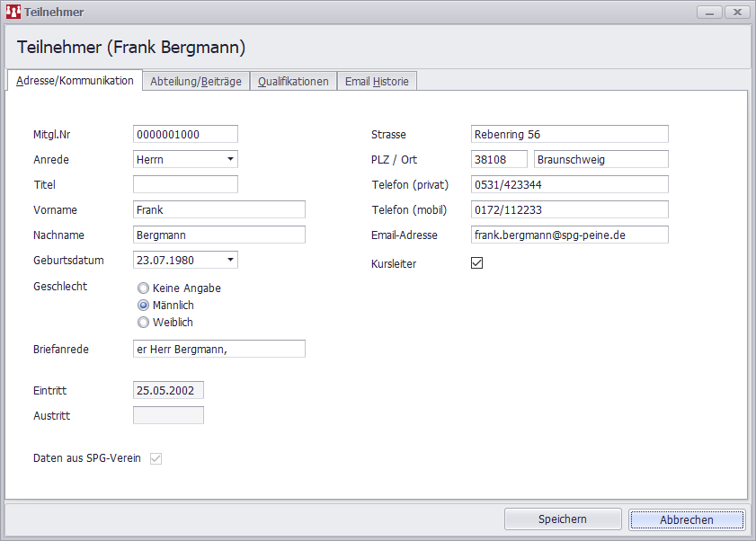Viewport: 756px width, 541px height.
Task: Click the Email-Adresse field
Action: pos(570,235)
